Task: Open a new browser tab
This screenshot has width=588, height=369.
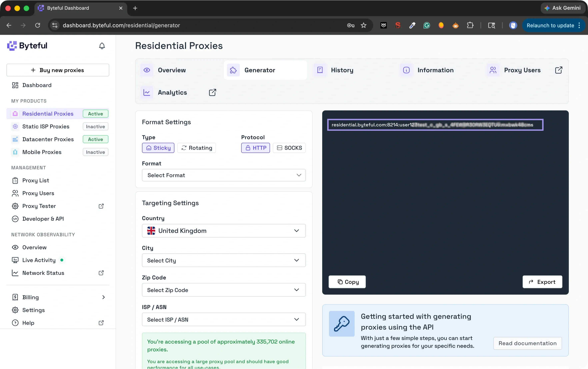Action: 135,8
